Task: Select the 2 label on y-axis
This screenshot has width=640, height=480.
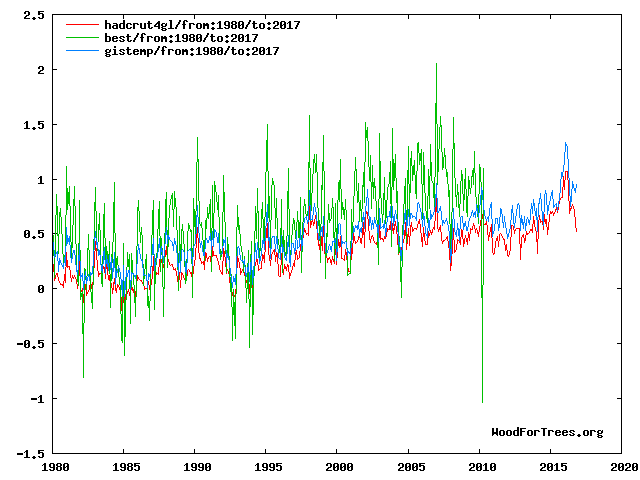Action: [40, 70]
